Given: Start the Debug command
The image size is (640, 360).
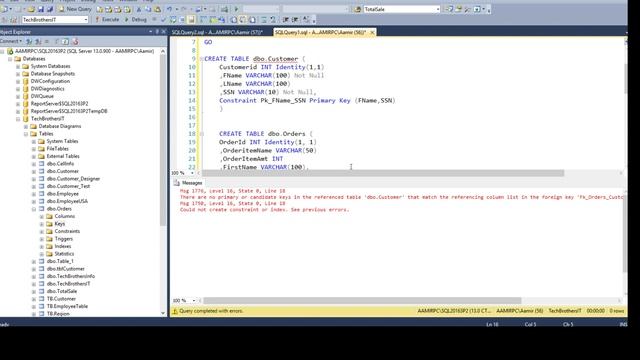Looking at the screenshot, I should [136, 20].
